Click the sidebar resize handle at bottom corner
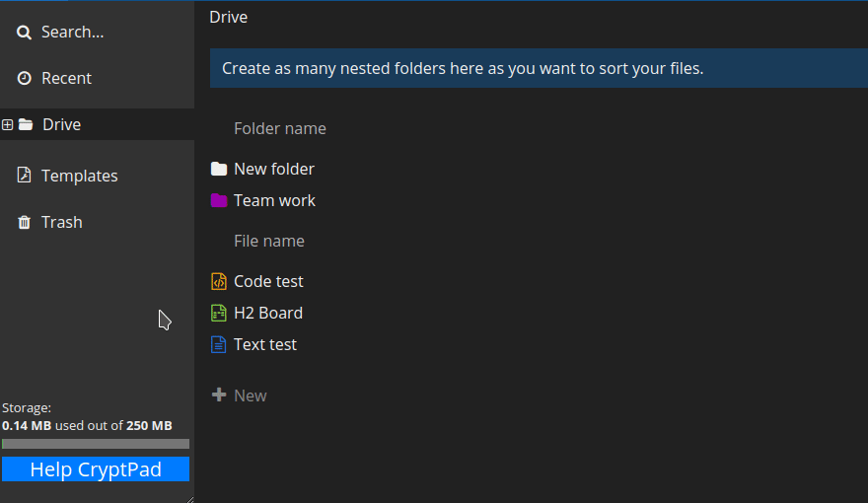 189,498
